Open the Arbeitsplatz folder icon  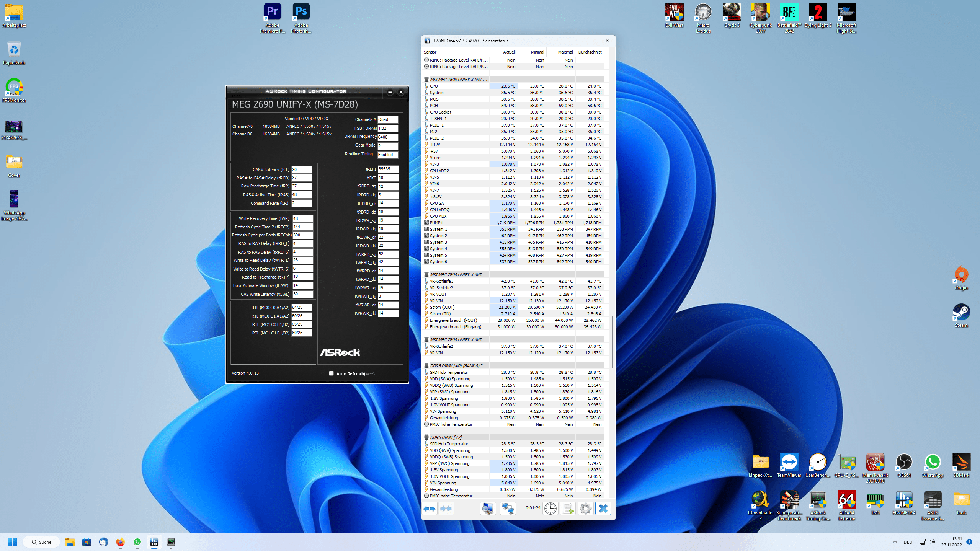(x=14, y=15)
